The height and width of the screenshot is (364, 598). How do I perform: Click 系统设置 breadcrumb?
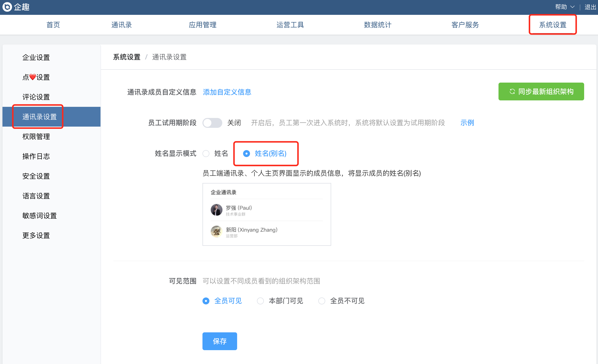[x=127, y=57]
